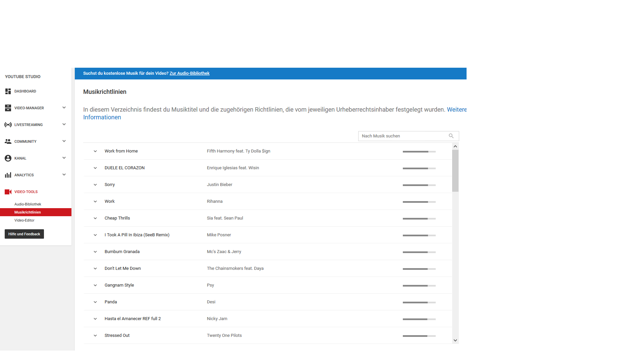Expand the Stressed Out track row
This screenshot has width=644, height=362.
95,336
